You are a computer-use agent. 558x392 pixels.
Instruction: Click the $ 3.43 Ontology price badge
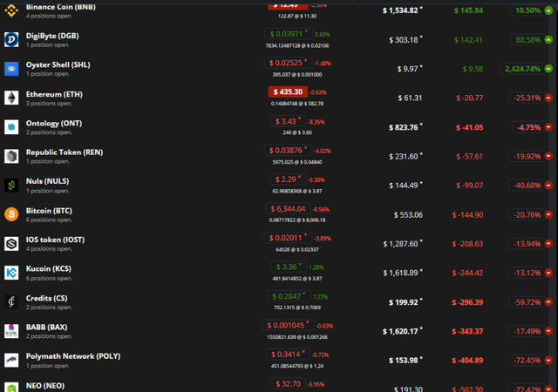point(288,121)
